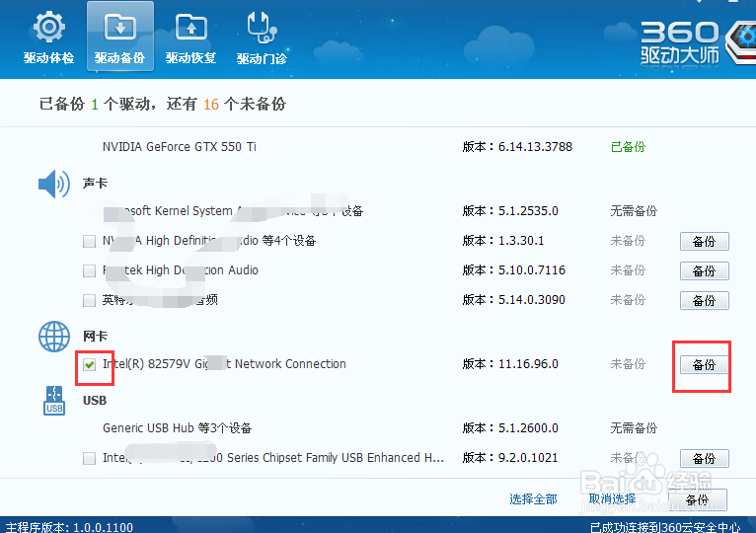Back up the version 1.3.30.1 audio driver
The image size is (756, 533).
(704, 241)
